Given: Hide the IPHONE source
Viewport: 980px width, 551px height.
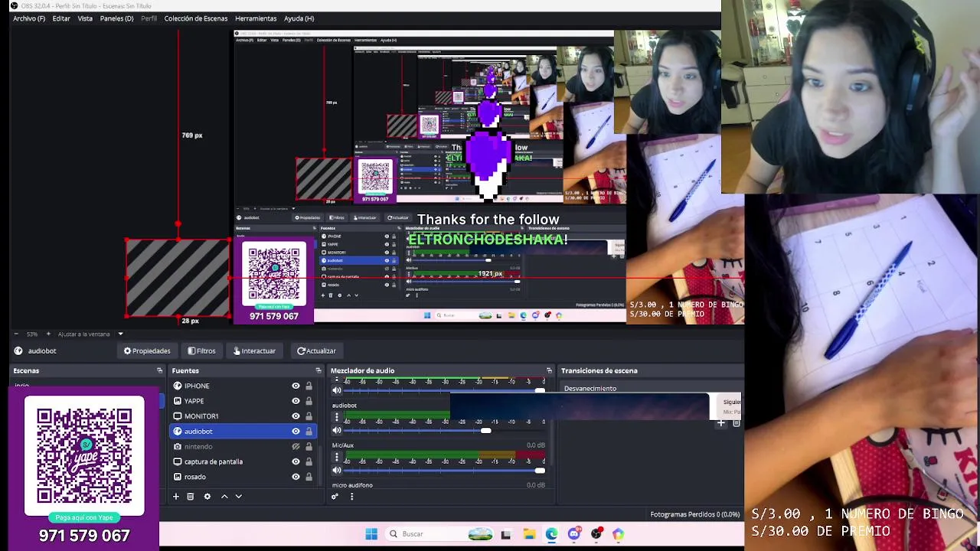Looking at the screenshot, I should tap(296, 386).
